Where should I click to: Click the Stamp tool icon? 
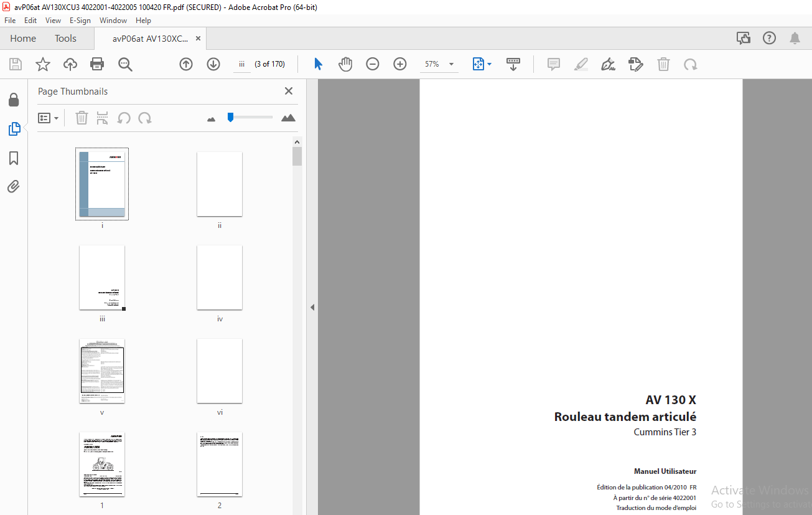(636, 64)
